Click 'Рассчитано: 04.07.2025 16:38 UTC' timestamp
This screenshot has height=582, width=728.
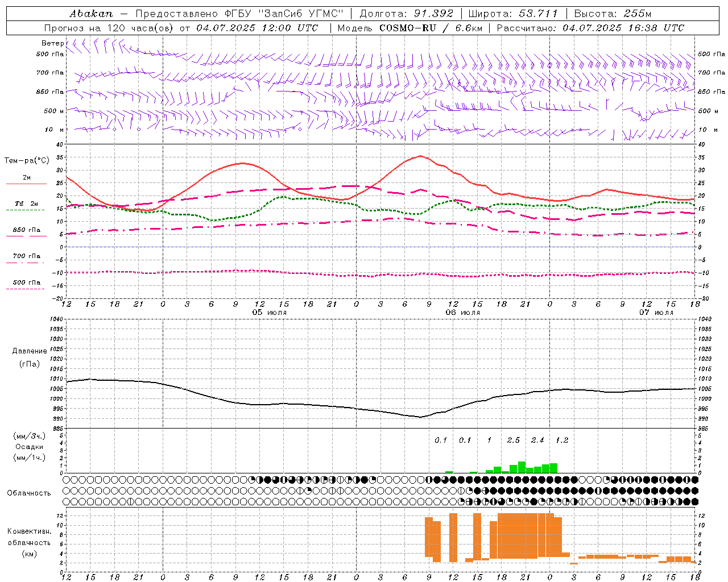point(590,28)
